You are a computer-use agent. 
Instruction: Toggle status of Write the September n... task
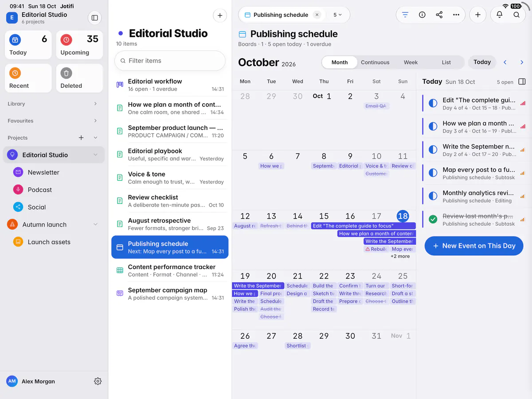click(x=433, y=150)
